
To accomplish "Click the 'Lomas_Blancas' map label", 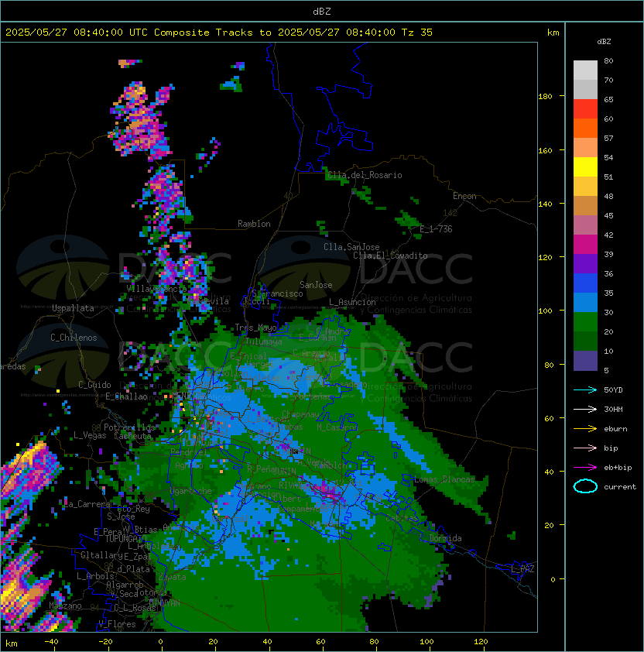I will click(444, 479).
